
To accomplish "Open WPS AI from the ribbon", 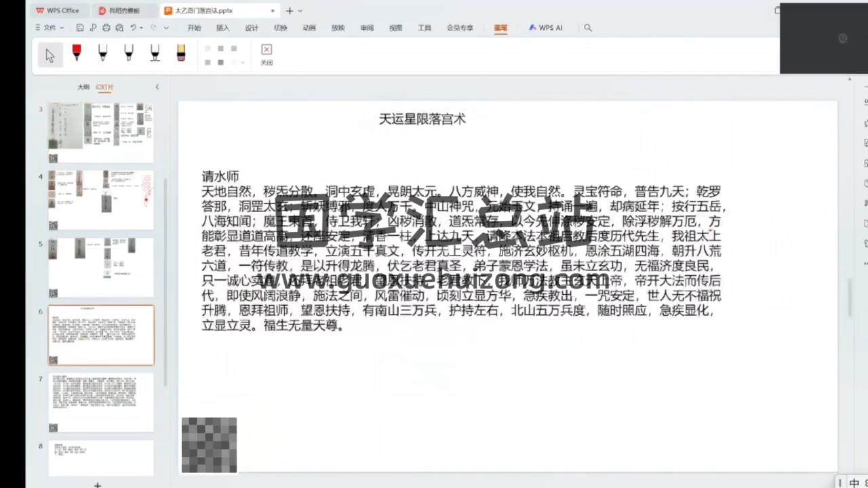I will coord(546,28).
